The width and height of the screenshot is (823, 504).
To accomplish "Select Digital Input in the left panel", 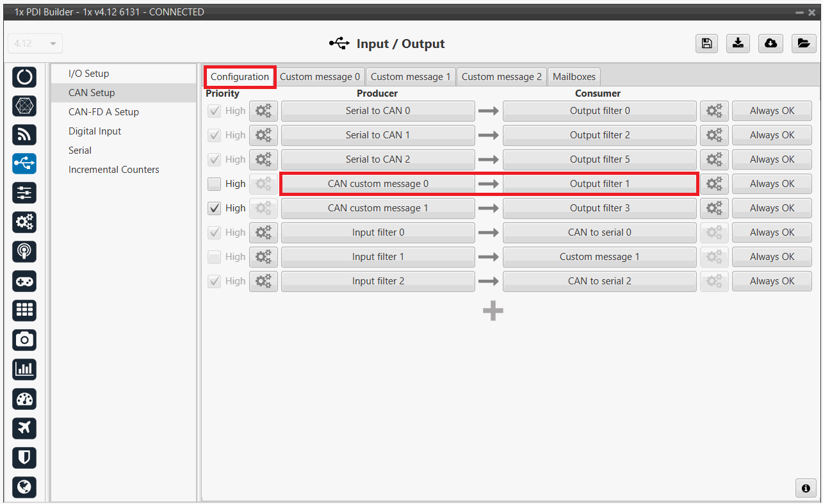I will click(x=95, y=131).
